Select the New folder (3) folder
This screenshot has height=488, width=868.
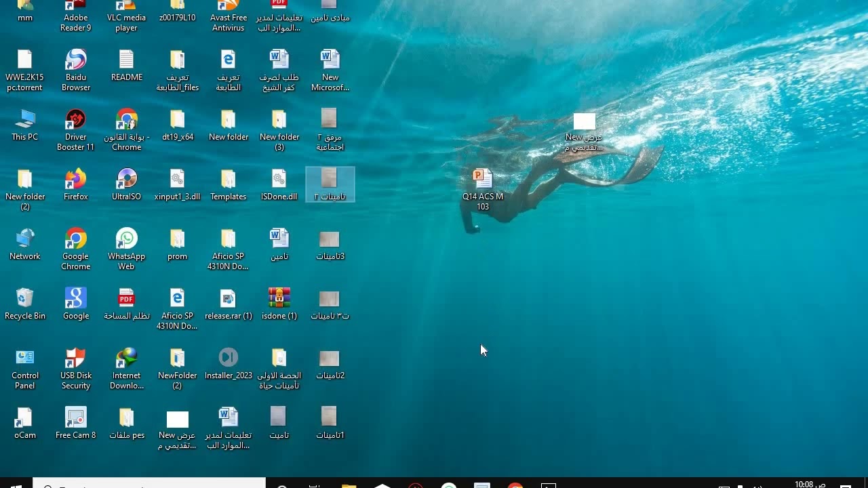tap(279, 130)
